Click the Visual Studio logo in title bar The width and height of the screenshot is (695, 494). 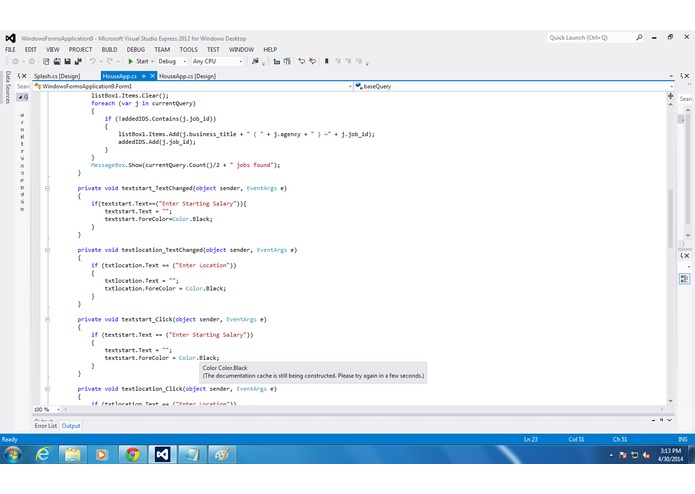click(x=11, y=38)
